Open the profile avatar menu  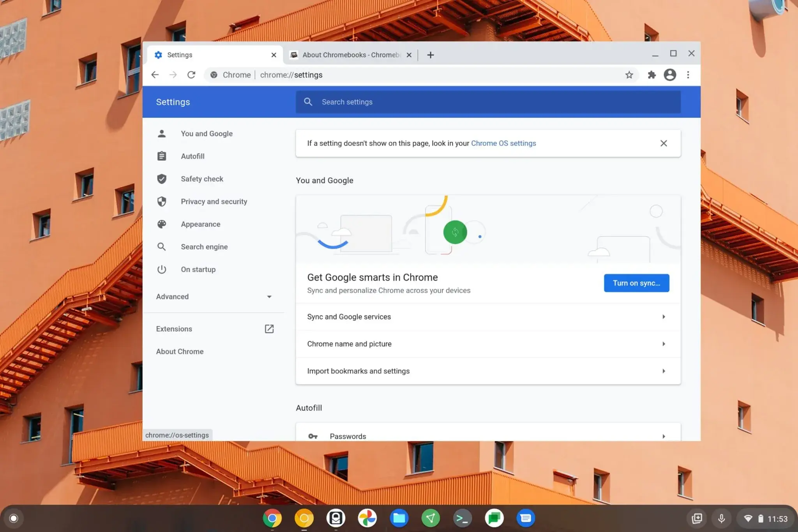pyautogui.click(x=670, y=75)
